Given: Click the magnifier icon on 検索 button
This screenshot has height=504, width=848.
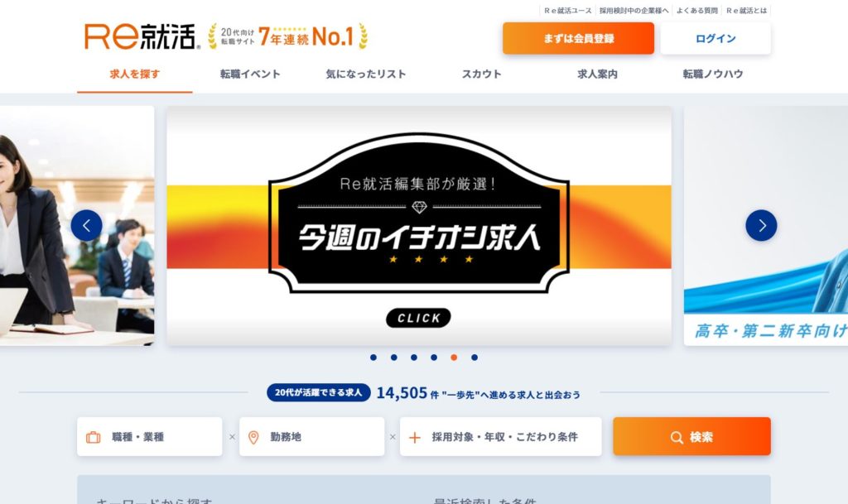Looking at the screenshot, I should 677,437.
